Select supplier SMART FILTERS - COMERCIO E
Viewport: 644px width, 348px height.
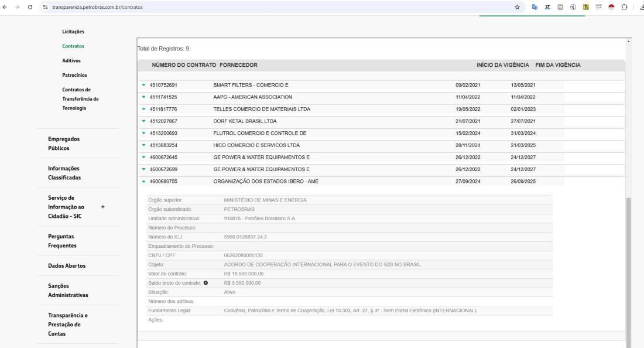pyautogui.click(x=251, y=85)
